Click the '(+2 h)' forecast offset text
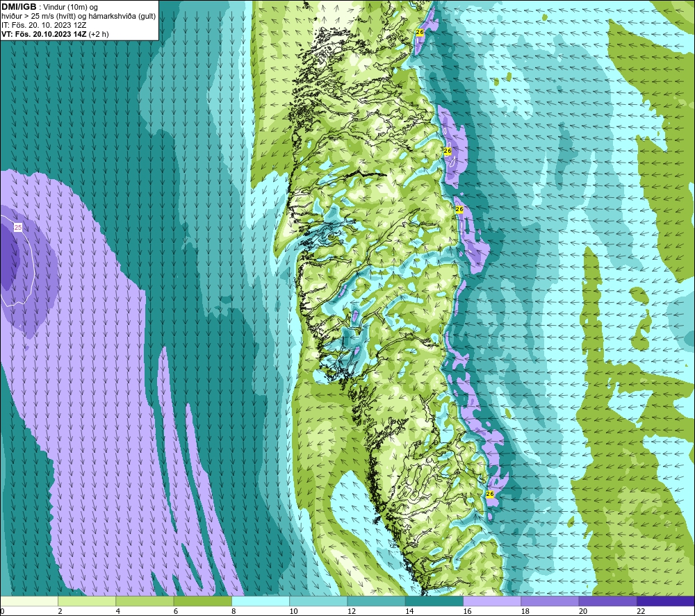Viewport: 695px width, 616px height. [99, 33]
